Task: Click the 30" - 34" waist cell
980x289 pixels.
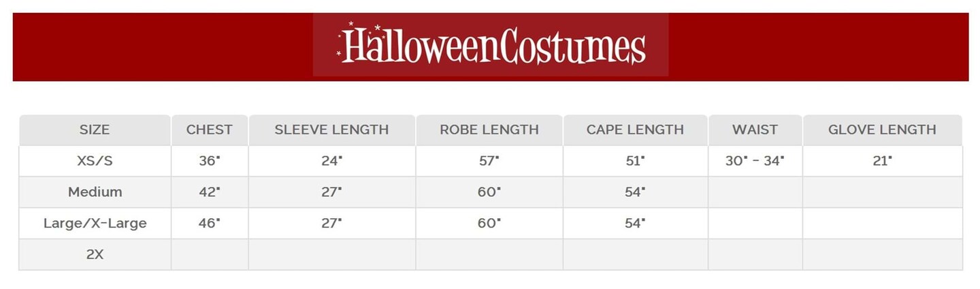Action: [755, 162]
